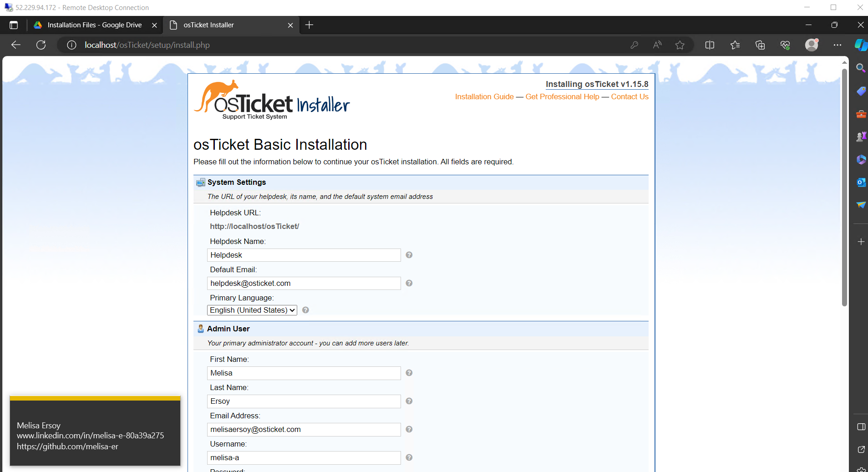
Task: Open the browser profile avatar
Action: [x=812, y=45]
